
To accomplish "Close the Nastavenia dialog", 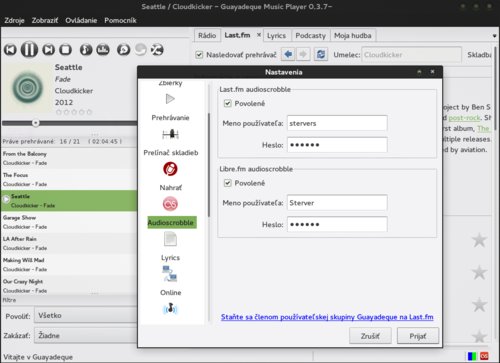I will [432, 72].
